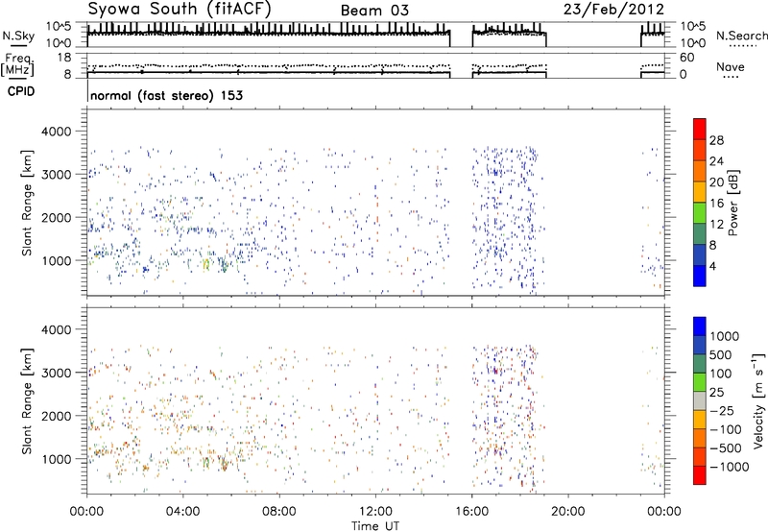
Task: Select 'normal (fast stereo) 153' text
Action: click(x=166, y=95)
